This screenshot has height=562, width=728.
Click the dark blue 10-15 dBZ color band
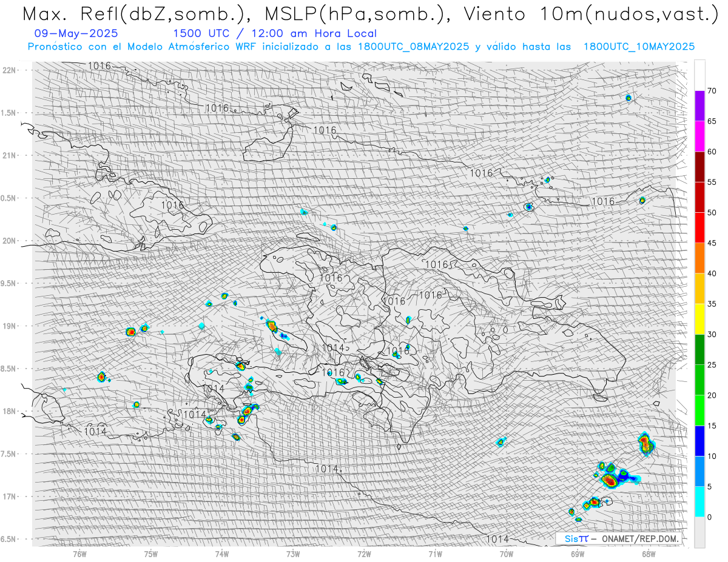pyautogui.click(x=699, y=441)
